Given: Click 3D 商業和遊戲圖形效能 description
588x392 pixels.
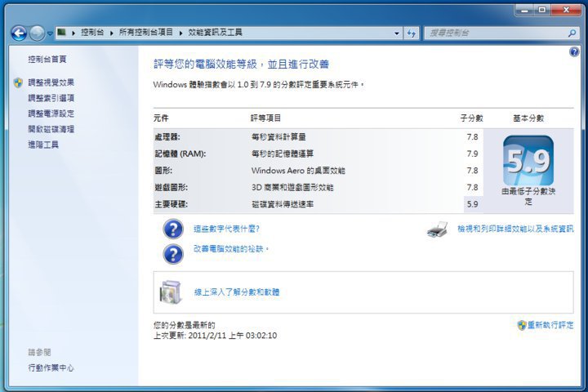Looking at the screenshot, I should click(x=292, y=188).
